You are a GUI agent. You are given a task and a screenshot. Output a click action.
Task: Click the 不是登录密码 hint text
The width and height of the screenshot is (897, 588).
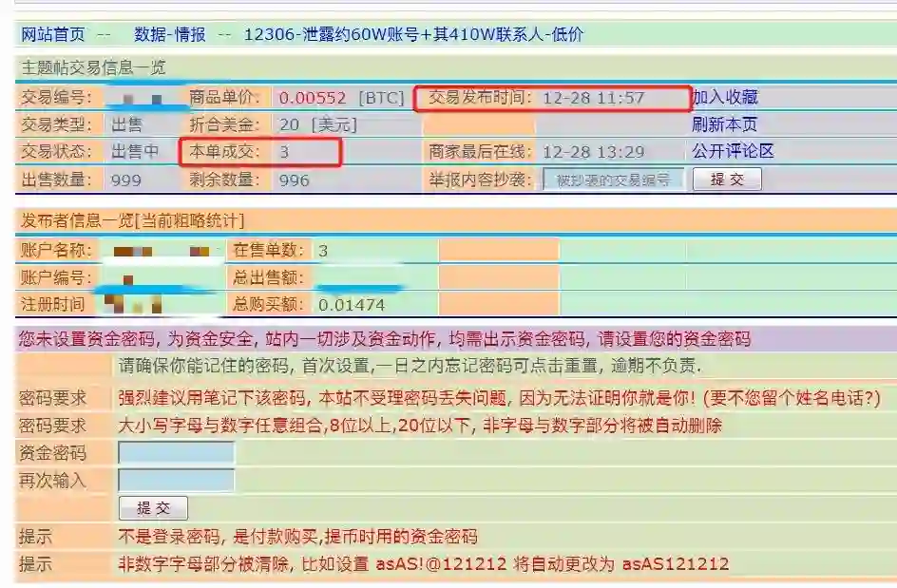pyautogui.click(x=297, y=537)
